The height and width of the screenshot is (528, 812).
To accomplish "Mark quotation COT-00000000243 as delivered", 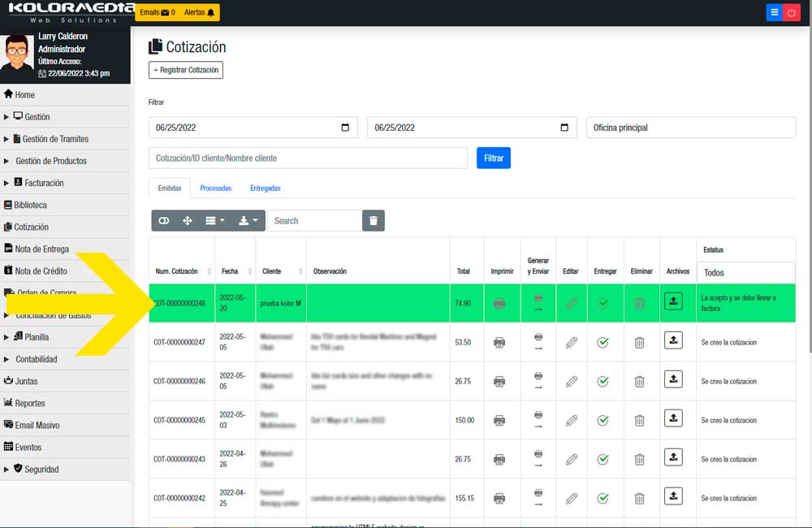I will [x=603, y=459].
